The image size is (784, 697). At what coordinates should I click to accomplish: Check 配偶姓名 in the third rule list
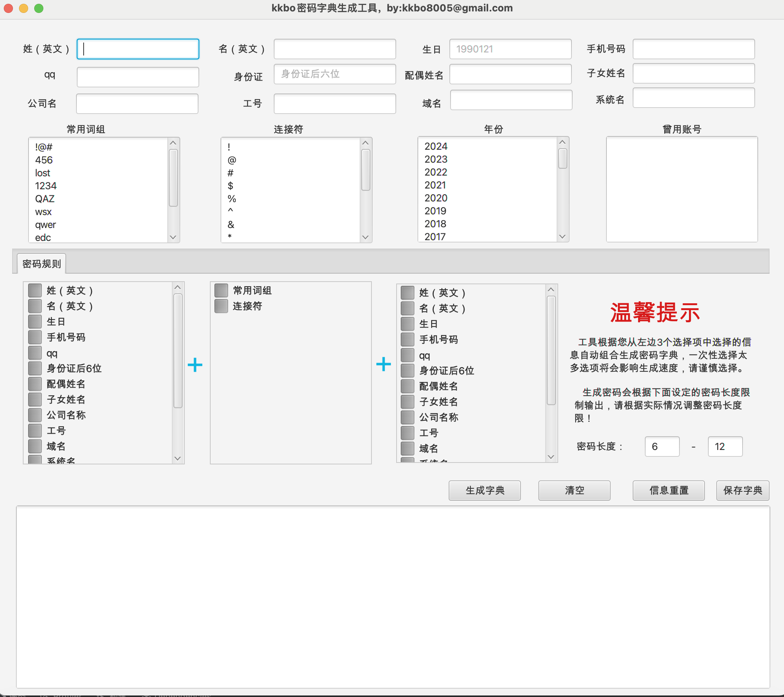point(407,386)
